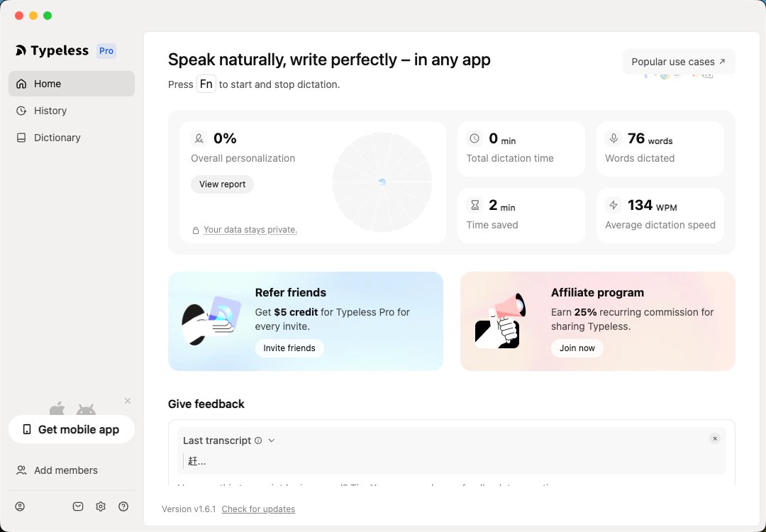Open the settings gear icon
766x532 pixels.
101,506
